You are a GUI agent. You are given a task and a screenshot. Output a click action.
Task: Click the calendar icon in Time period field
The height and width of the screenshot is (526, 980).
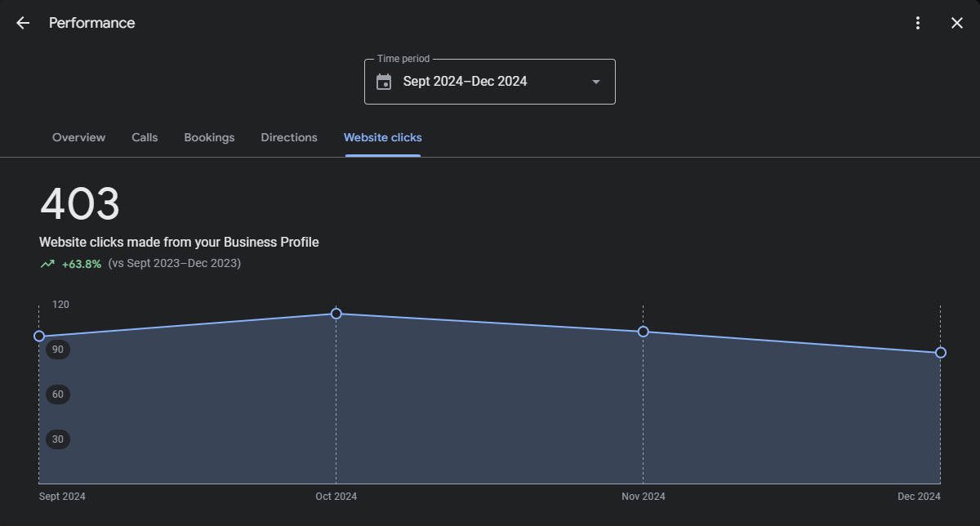383,81
